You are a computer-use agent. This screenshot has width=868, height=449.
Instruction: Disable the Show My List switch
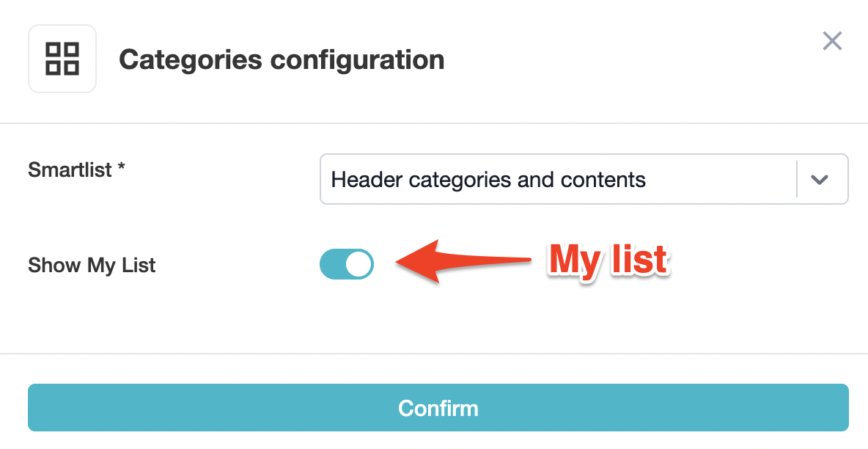click(x=347, y=265)
